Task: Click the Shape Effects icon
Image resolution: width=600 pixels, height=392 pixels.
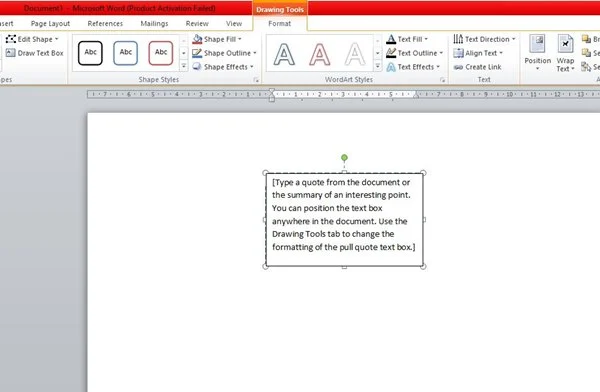Action: point(197,67)
